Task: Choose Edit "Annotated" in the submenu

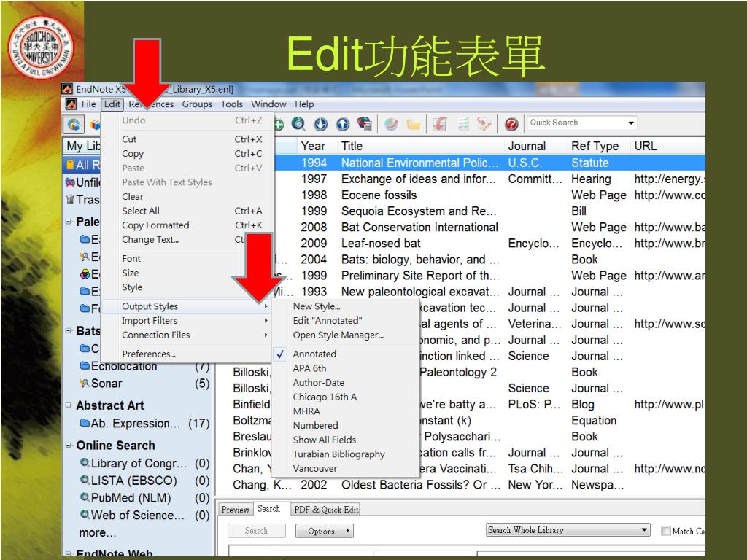Action: tap(328, 321)
